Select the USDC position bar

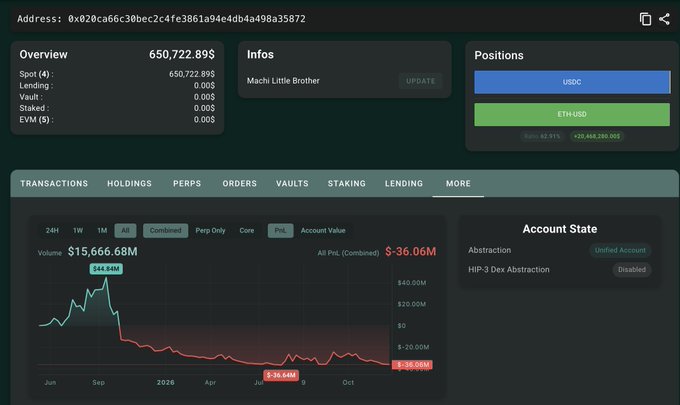point(572,82)
